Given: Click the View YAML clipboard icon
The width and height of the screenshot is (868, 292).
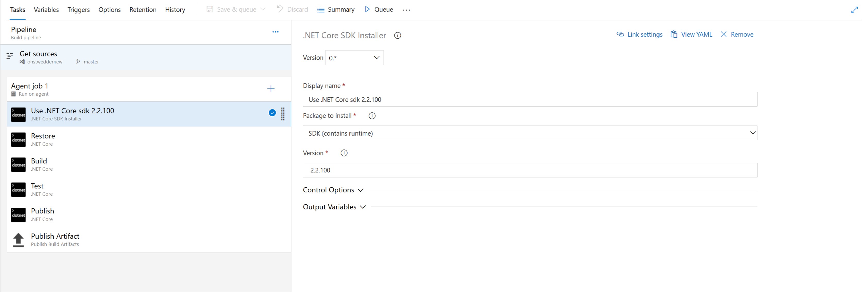Looking at the screenshot, I should point(674,34).
